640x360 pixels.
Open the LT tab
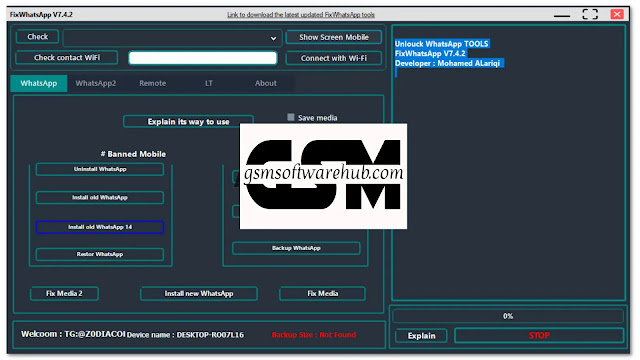(209, 83)
